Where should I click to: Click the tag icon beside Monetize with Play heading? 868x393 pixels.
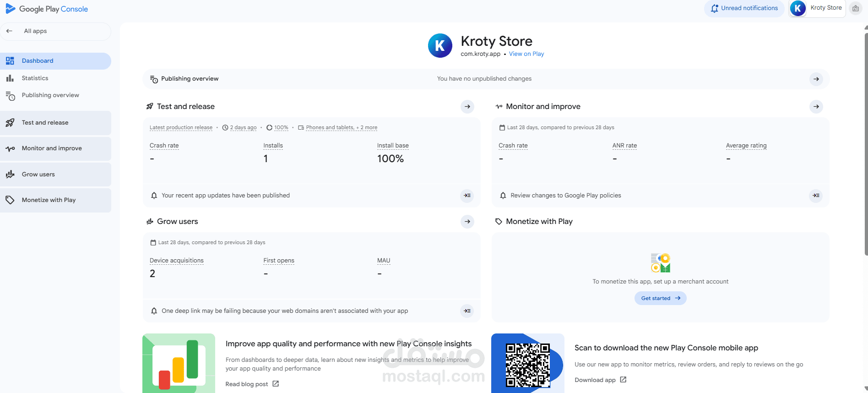(499, 222)
